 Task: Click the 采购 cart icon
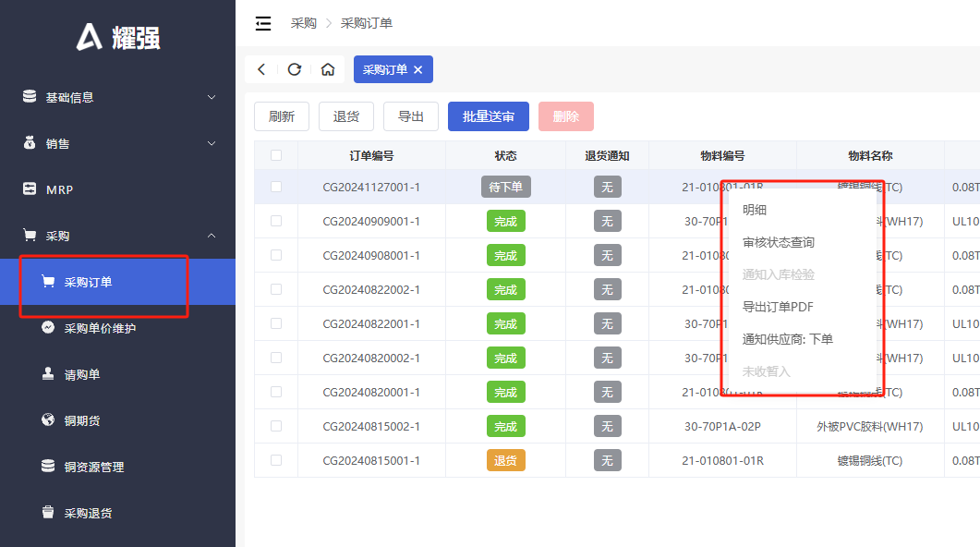coord(30,235)
